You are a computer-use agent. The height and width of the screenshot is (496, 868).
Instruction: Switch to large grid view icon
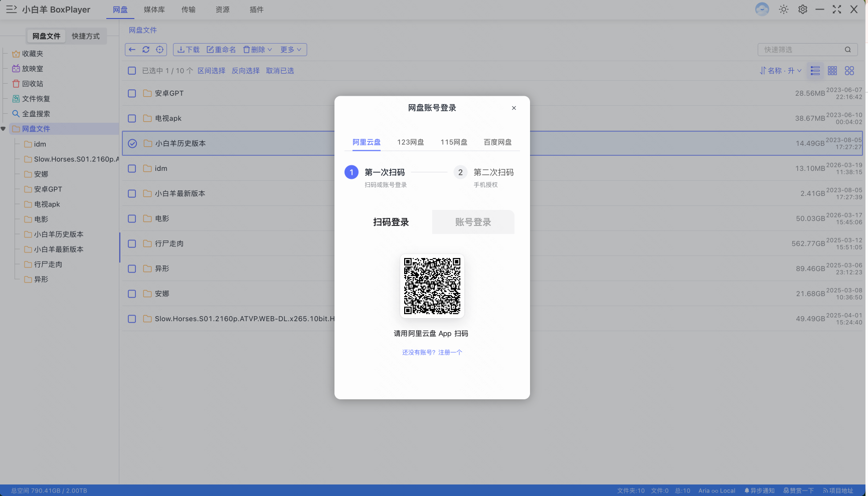pos(849,71)
